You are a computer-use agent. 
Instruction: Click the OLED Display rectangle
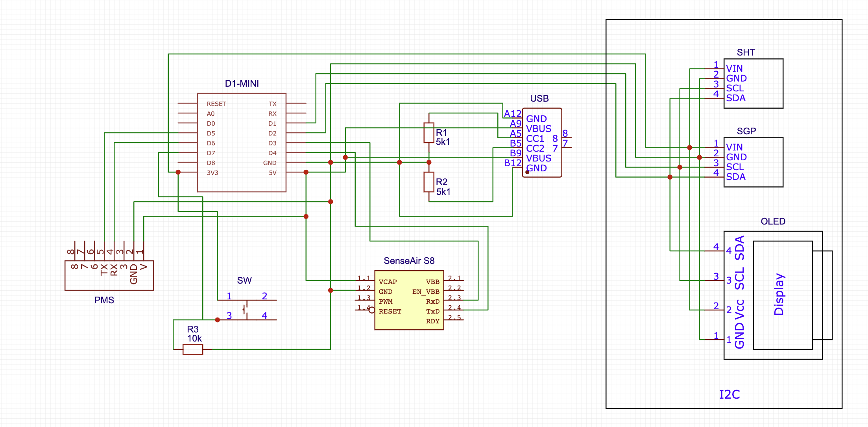click(x=783, y=295)
